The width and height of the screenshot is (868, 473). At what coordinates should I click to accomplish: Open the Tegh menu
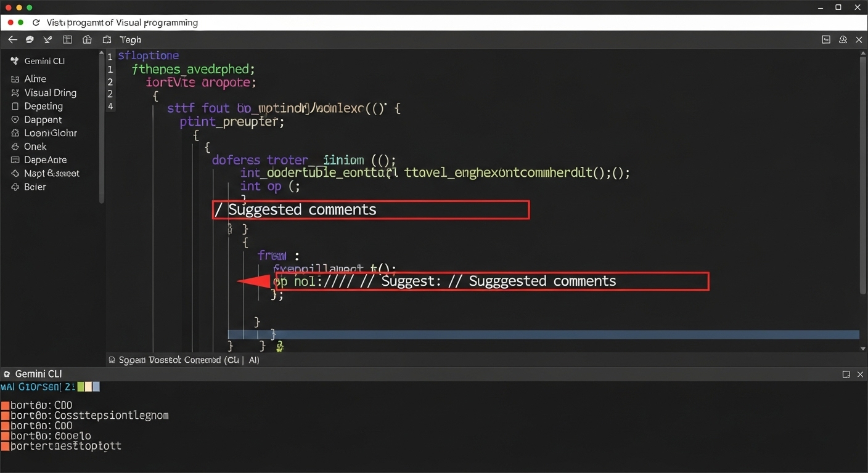(x=130, y=39)
